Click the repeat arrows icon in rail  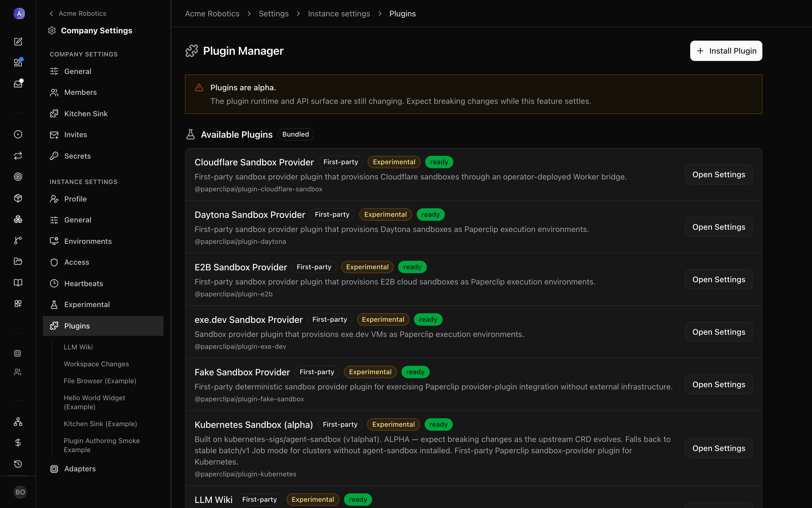pyautogui.click(x=18, y=156)
